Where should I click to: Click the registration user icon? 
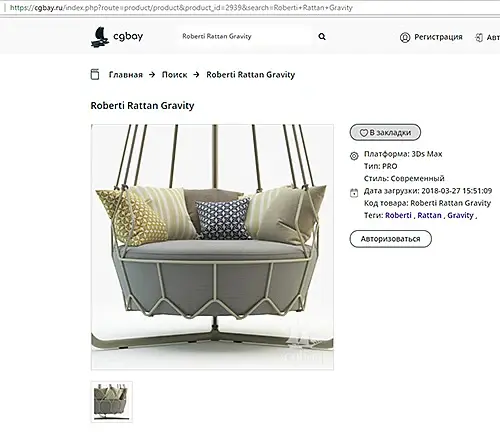coord(405,37)
